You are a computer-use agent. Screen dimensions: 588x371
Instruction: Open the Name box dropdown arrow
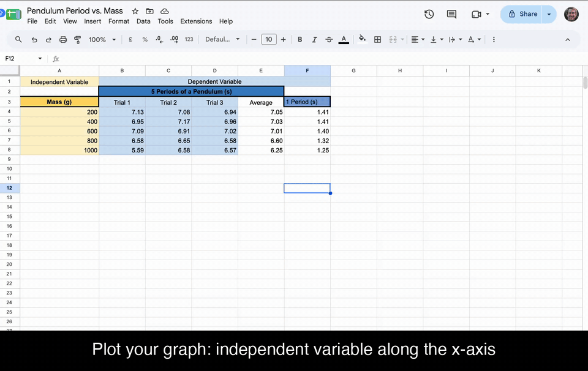point(40,58)
